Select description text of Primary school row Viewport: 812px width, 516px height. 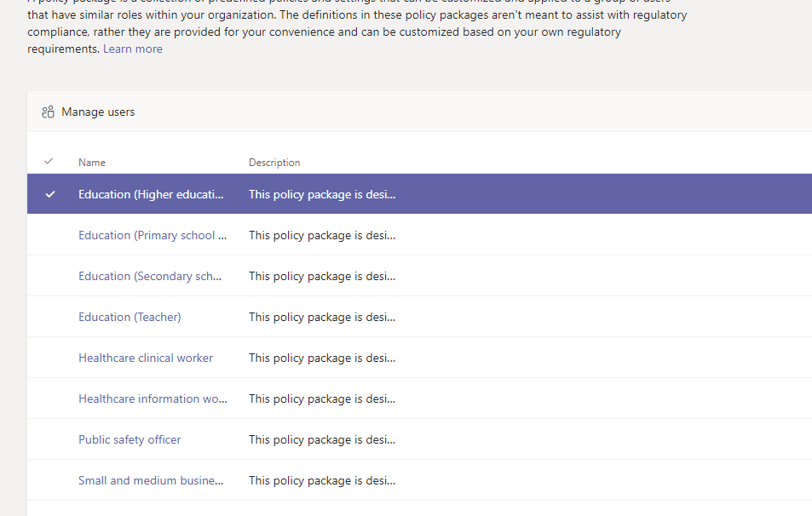coord(321,235)
